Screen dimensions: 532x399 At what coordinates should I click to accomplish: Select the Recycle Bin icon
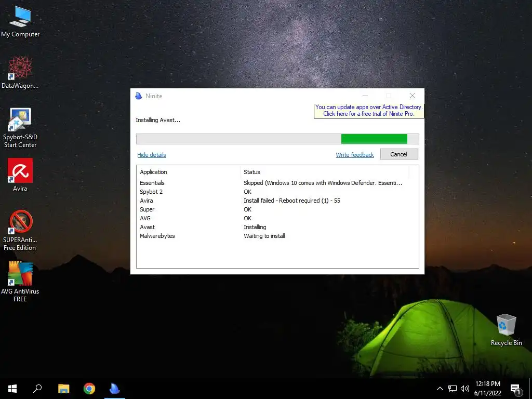506,330
